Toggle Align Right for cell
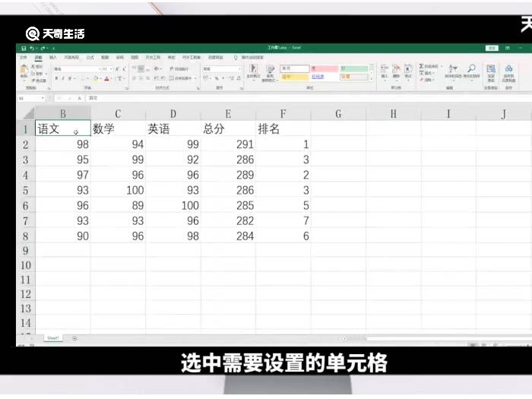Image resolution: width=532 pixels, height=399 pixels. point(148,78)
